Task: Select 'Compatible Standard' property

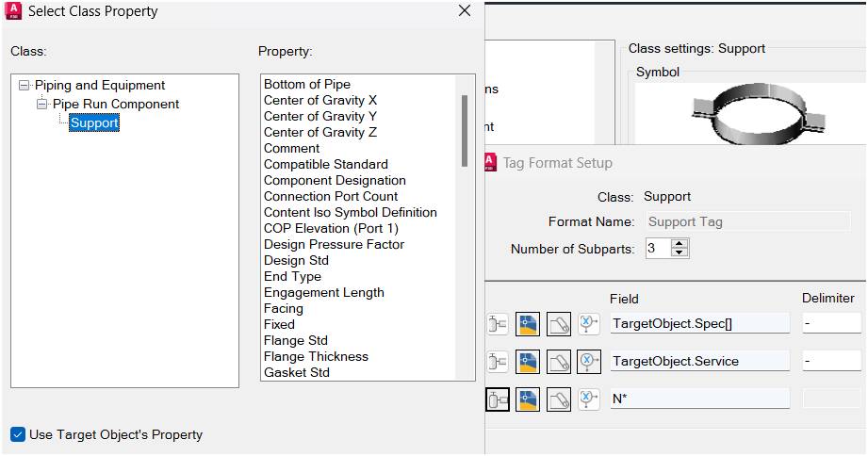Action: pyautogui.click(x=325, y=164)
